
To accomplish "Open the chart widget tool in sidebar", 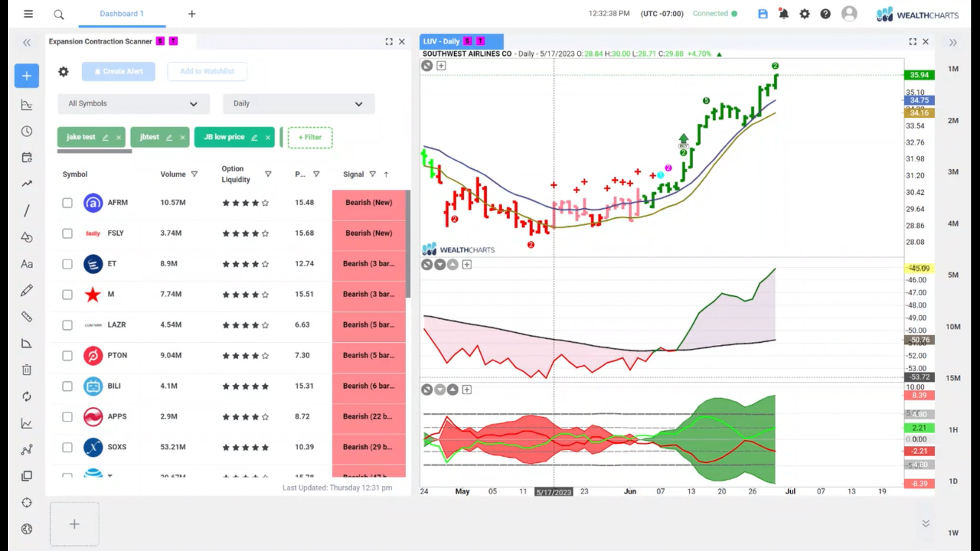I will click(27, 105).
